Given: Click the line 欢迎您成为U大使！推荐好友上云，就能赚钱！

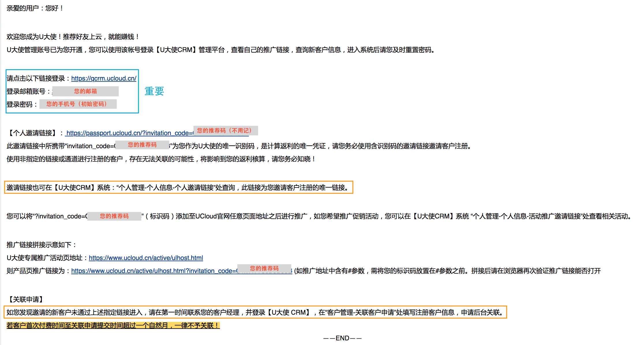Looking at the screenshot, I should (73, 37).
